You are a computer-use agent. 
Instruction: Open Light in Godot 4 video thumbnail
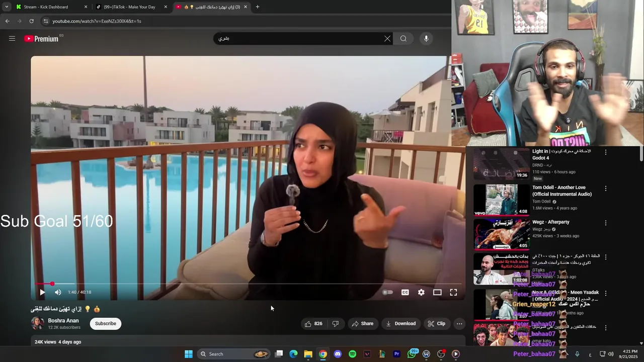coord(501,164)
